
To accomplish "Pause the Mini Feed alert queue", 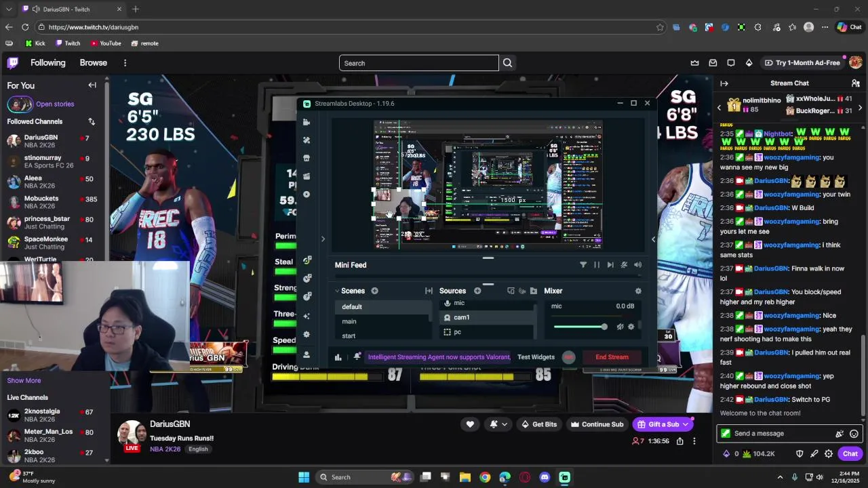I will [597, 265].
